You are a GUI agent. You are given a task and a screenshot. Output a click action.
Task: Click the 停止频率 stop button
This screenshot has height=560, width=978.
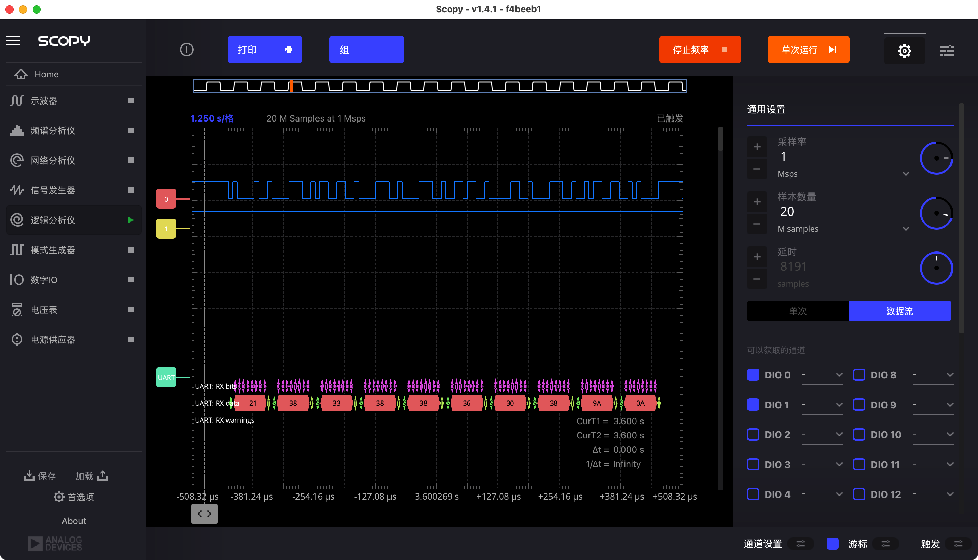pos(700,50)
